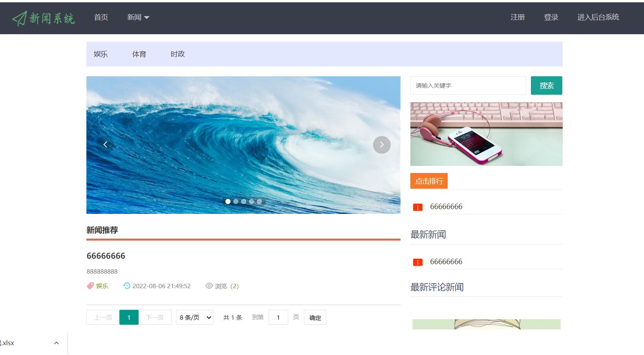The height and width of the screenshot is (355, 644).
Task: Click date 2022-08-06 21:49:52
Action: pos(162,286)
